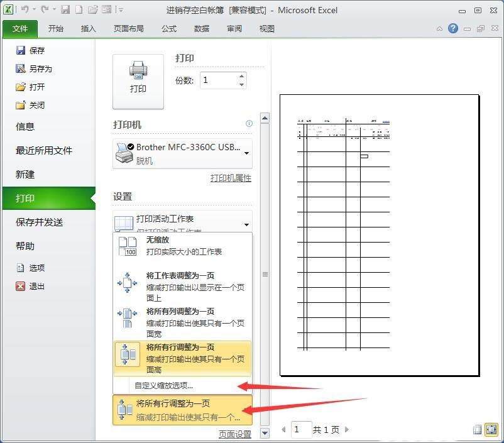Open the 打印机属性 printer properties link

tap(231, 178)
